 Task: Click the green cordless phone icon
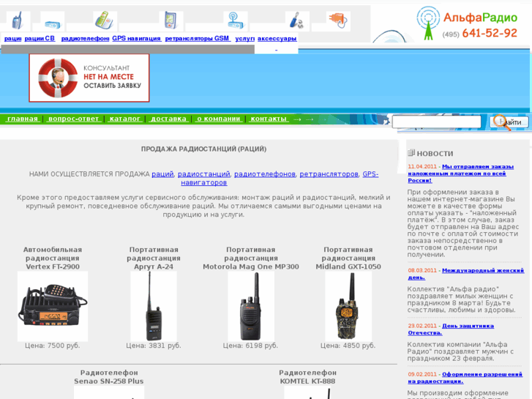(x=105, y=20)
